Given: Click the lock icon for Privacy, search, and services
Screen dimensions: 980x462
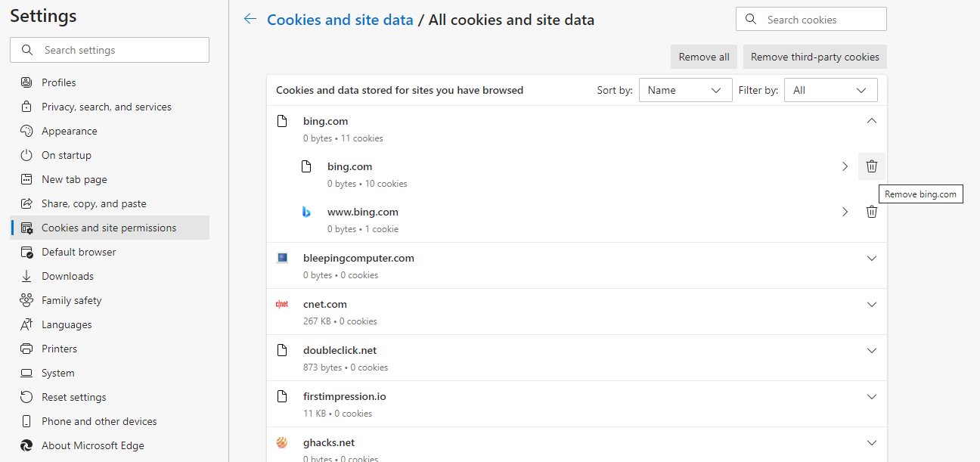Looking at the screenshot, I should click(x=26, y=107).
